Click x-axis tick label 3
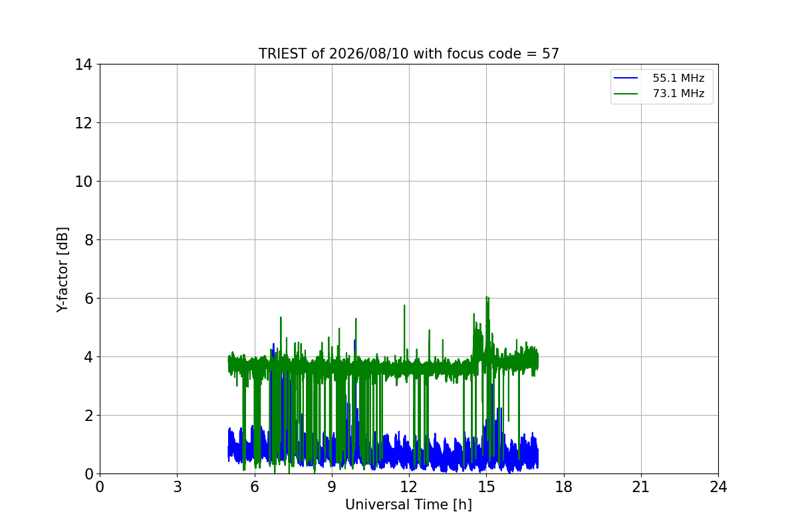Viewport: 798px width, 532px height. click(177, 487)
